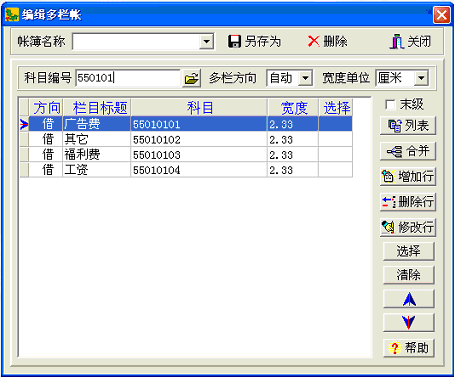Click the 关闭 close door button

click(x=410, y=42)
